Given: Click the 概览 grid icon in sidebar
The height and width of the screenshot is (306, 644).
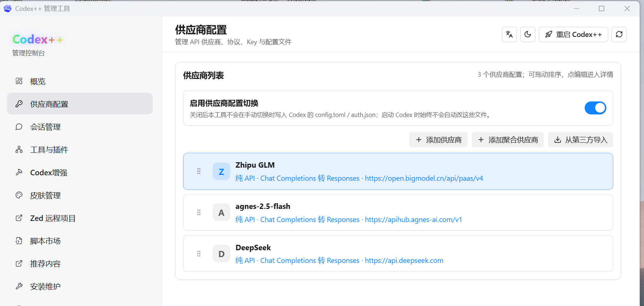Looking at the screenshot, I should pyautogui.click(x=19, y=81).
